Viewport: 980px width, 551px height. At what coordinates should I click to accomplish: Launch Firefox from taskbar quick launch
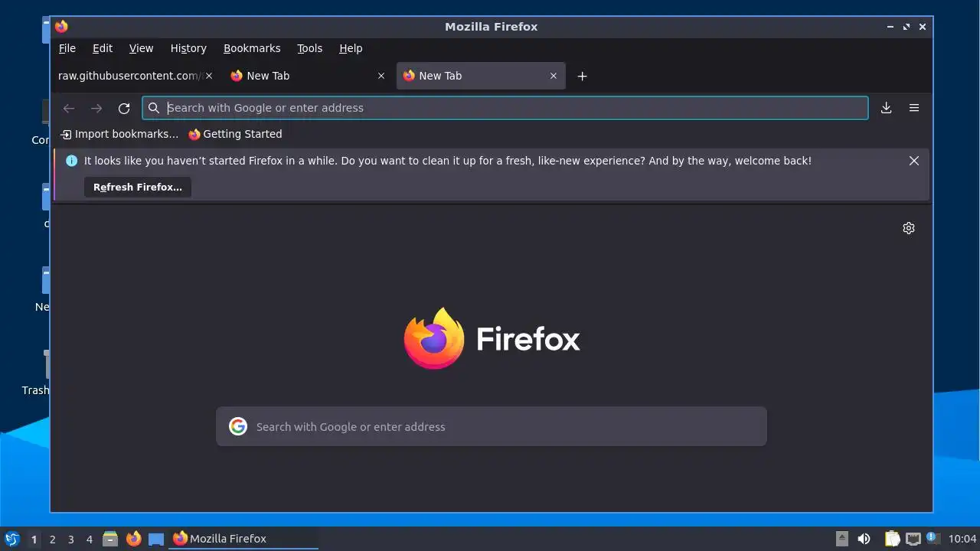click(133, 539)
